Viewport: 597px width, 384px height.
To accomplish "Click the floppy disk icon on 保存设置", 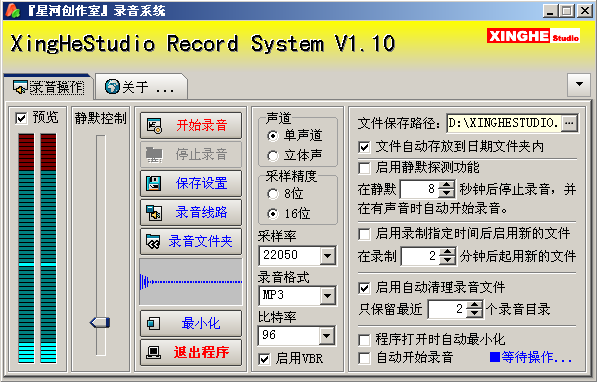I will click(154, 183).
